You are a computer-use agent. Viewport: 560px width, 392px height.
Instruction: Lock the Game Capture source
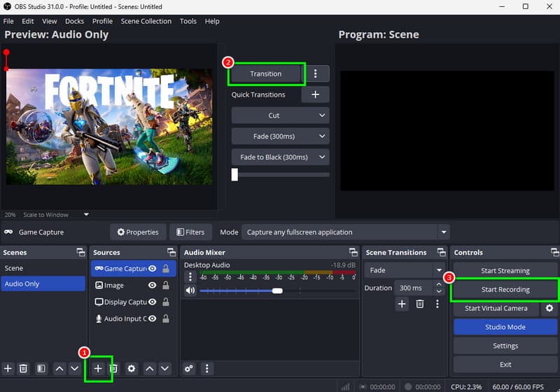tap(166, 269)
